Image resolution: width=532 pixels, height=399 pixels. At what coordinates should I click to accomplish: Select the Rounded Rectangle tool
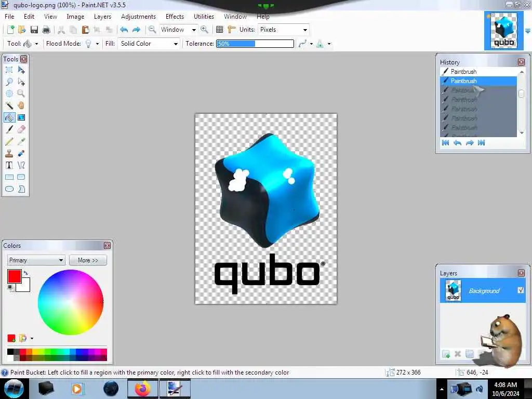(x=21, y=177)
